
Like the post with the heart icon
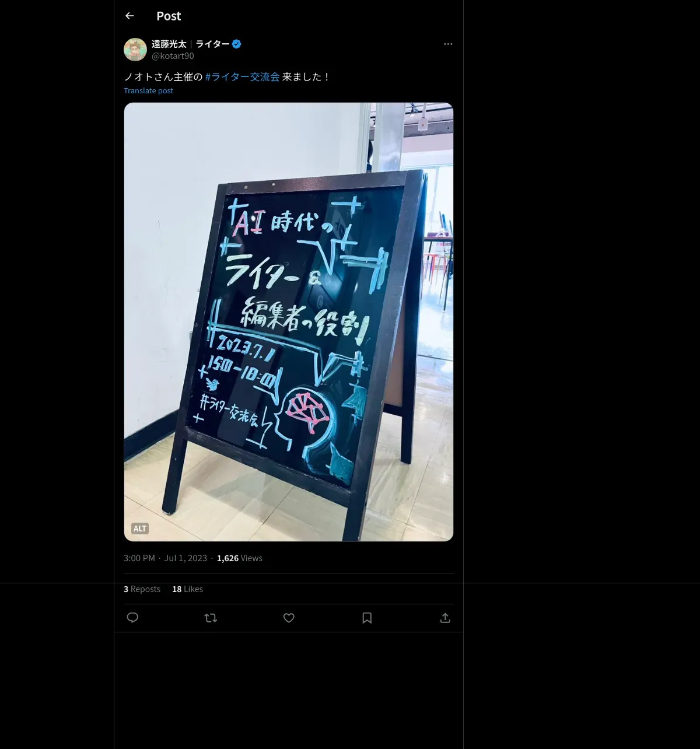289,618
